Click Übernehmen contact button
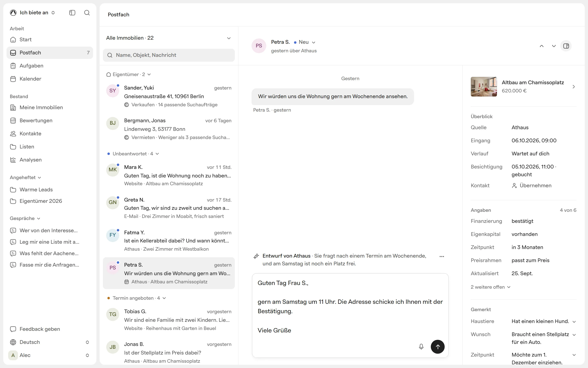 (532, 185)
